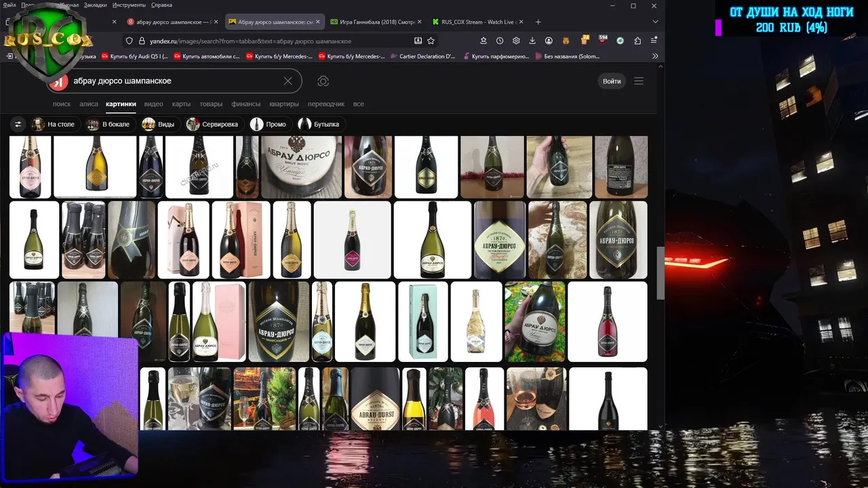Open the Firefox hamburger application menu
This screenshot has width=868, height=488.
coord(654,41)
